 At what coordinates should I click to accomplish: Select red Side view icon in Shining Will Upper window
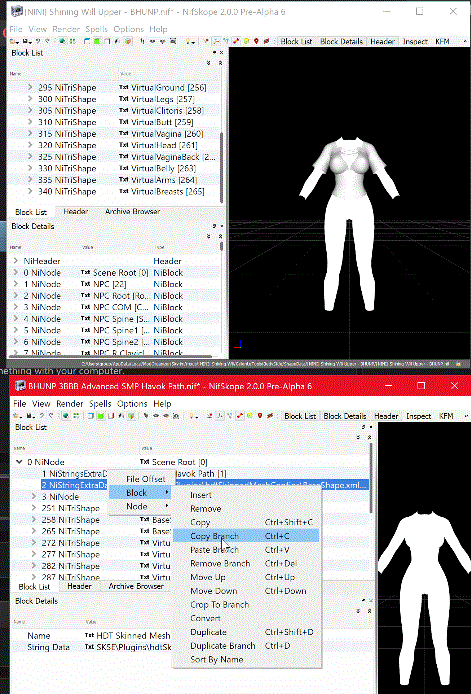(x=107, y=41)
